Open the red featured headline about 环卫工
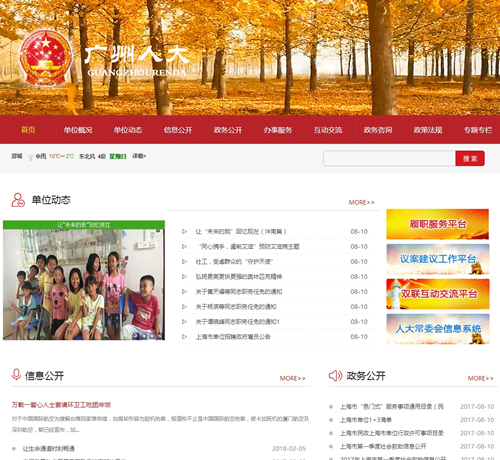The width and height of the screenshot is (500, 460). 61,405
